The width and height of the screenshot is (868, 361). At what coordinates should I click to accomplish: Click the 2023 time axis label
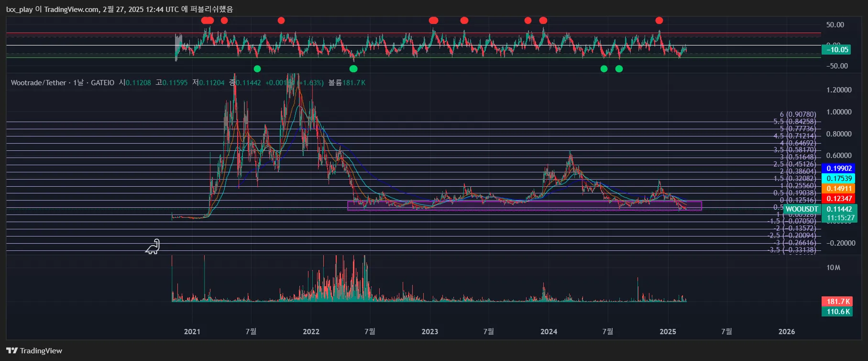tap(429, 332)
